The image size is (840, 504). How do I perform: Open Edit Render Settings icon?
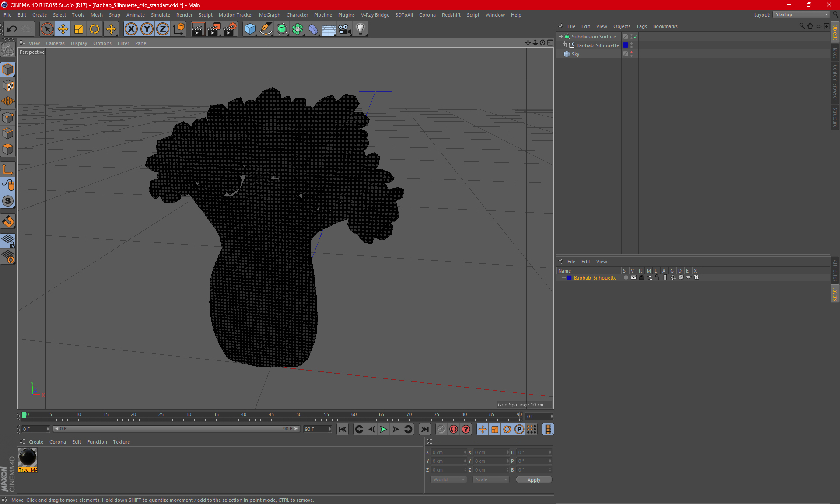pyautogui.click(x=230, y=29)
